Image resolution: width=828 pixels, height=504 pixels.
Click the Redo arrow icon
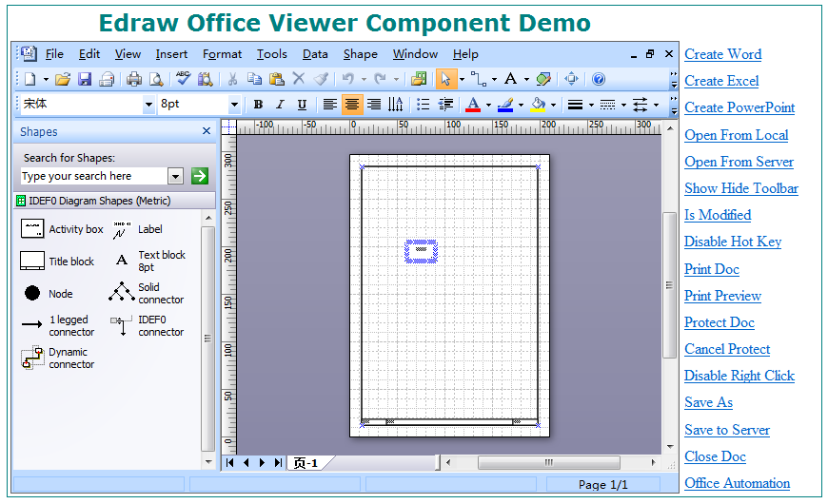(x=380, y=79)
